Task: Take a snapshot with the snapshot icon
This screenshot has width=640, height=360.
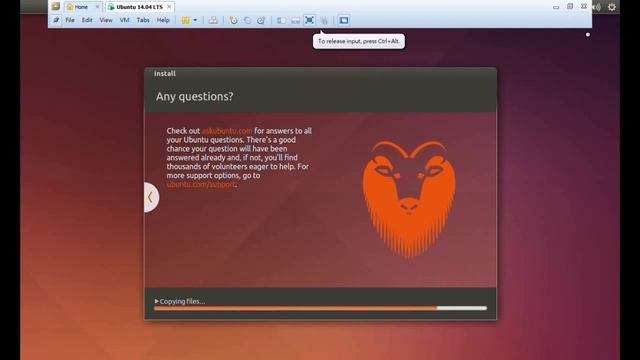Action: [x=233, y=20]
